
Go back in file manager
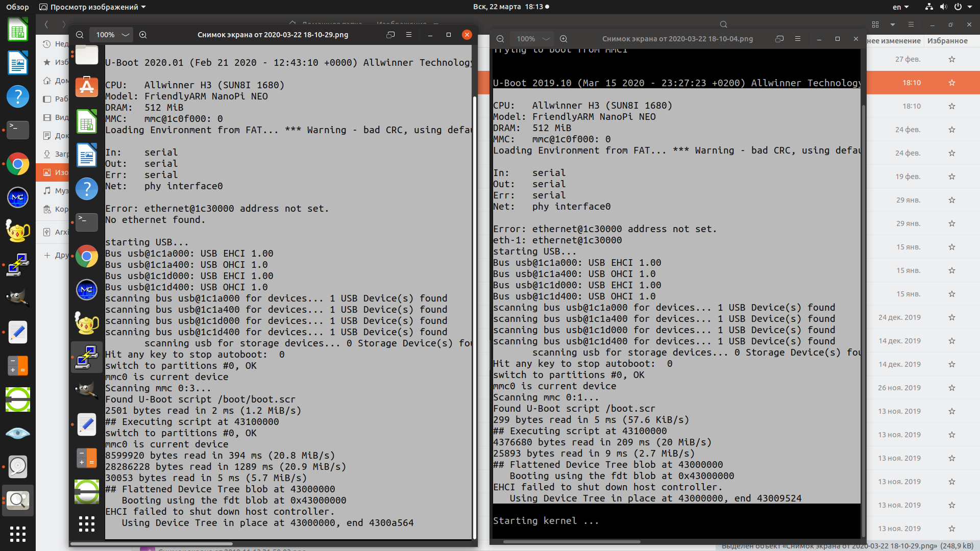(x=46, y=24)
